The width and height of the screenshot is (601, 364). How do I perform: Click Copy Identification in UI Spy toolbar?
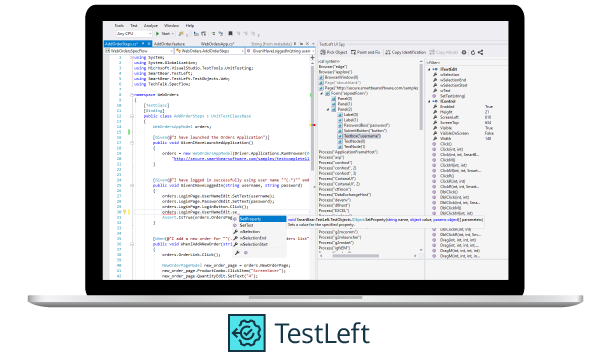[x=406, y=52]
